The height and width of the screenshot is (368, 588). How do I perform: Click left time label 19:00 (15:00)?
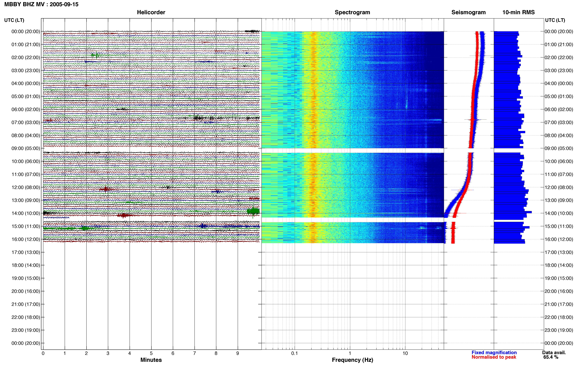26,278
